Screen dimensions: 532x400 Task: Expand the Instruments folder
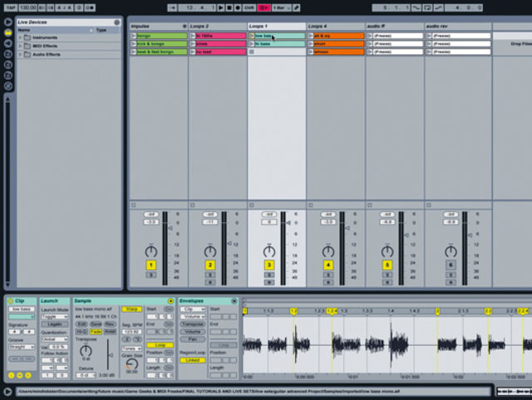coord(20,37)
